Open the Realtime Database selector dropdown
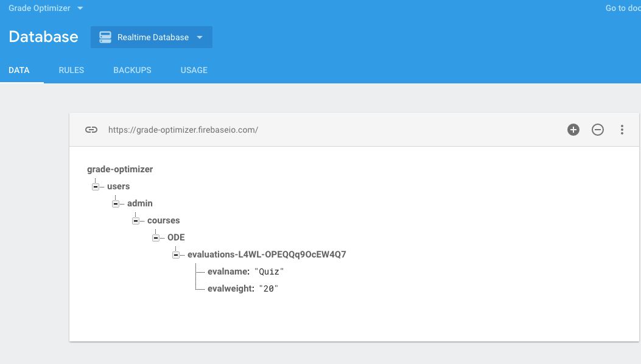This screenshot has width=641, height=364. 151,37
